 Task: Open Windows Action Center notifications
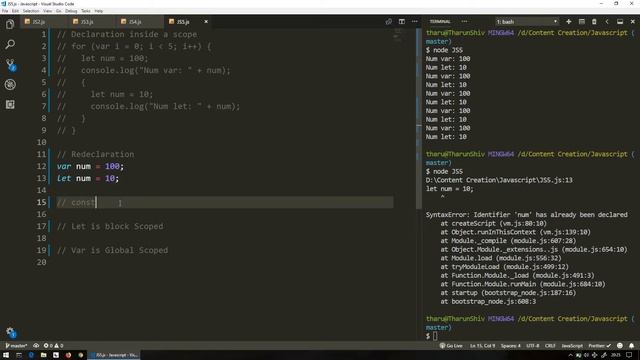(x=629, y=355)
